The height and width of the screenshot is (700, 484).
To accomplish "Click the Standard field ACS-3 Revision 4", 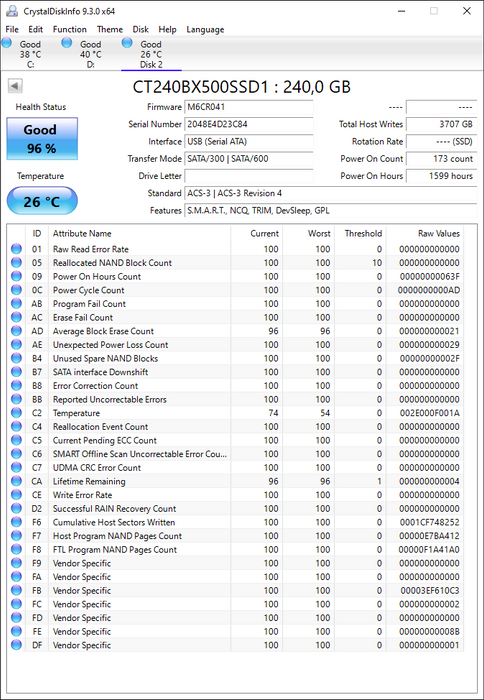I will [x=330, y=193].
